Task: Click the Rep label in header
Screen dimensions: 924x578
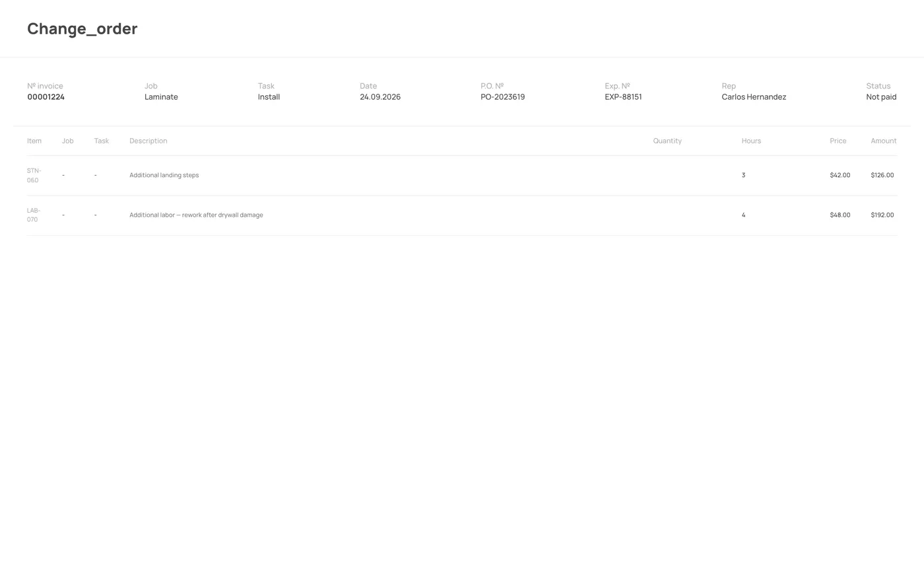Action: (729, 86)
